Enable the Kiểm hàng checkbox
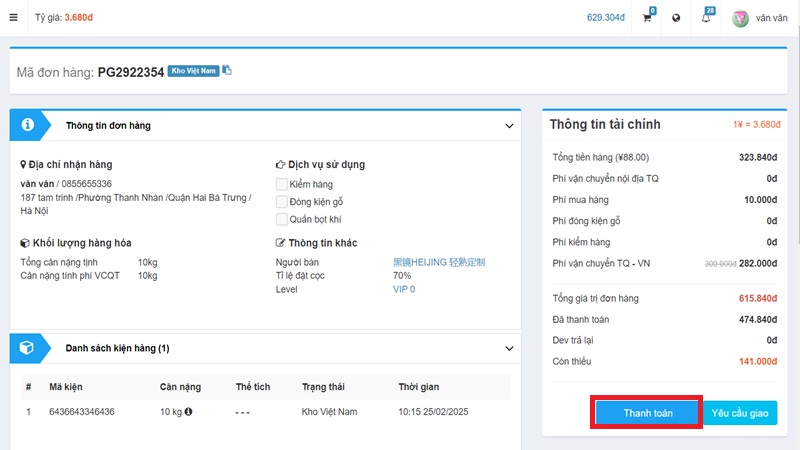This screenshot has height=450, width=800. click(282, 184)
